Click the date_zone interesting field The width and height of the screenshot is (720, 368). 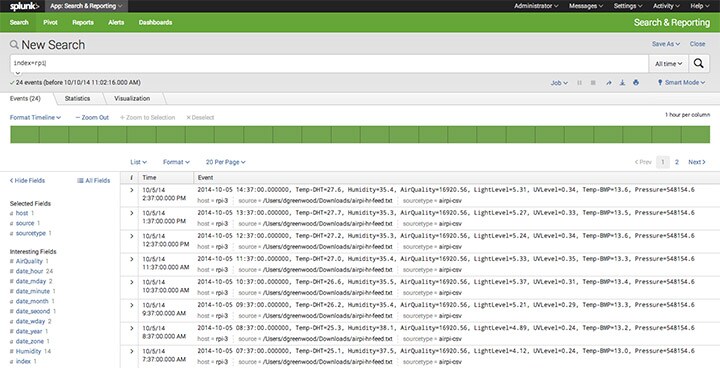click(30, 341)
